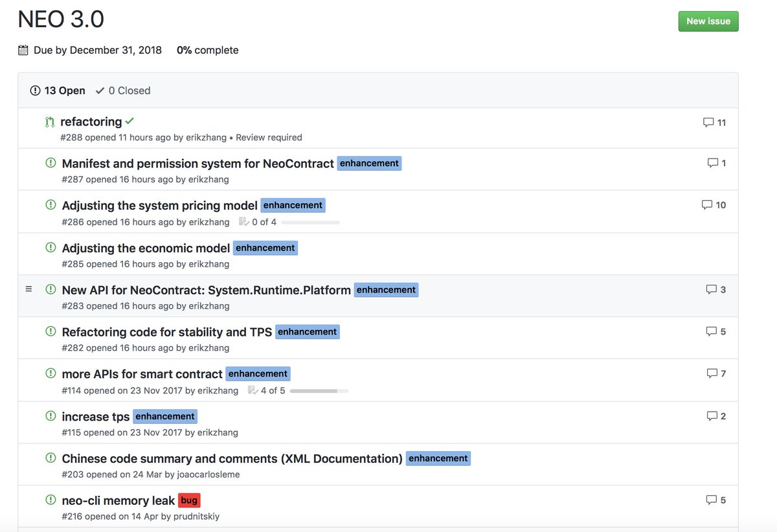Click enhancement label on system pricing model issue

click(293, 206)
